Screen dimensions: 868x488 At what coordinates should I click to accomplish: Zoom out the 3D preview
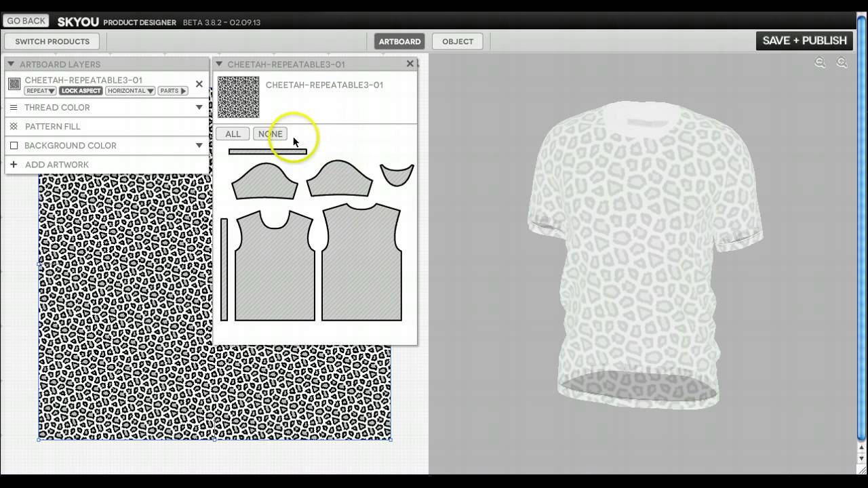click(820, 63)
